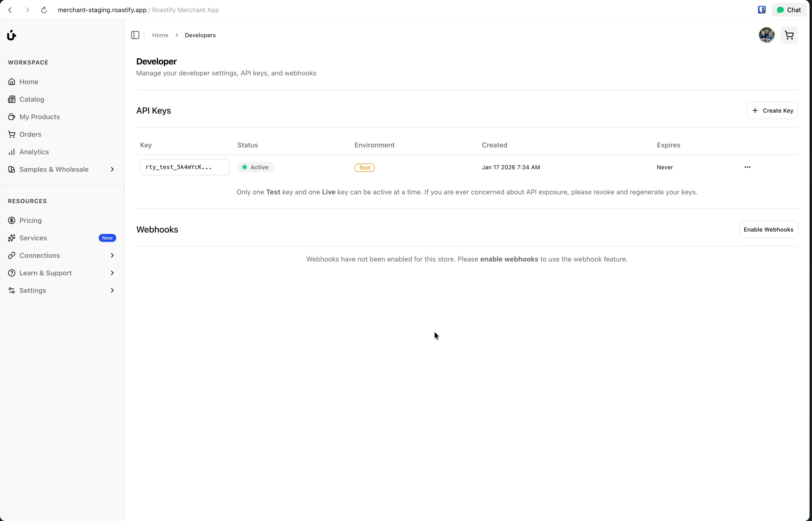This screenshot has width=812, height=521.
Task: Click the browser reload icon
Action: click(x=44, y=10)
